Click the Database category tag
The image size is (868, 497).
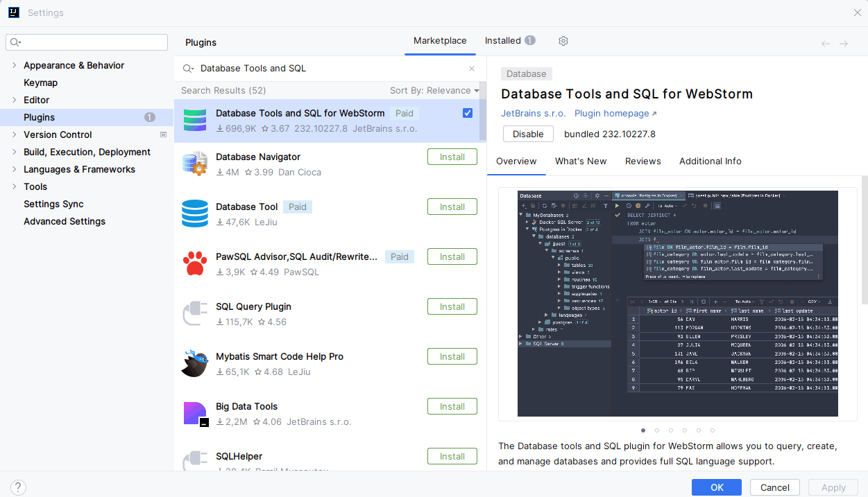[x=527, y=74]
